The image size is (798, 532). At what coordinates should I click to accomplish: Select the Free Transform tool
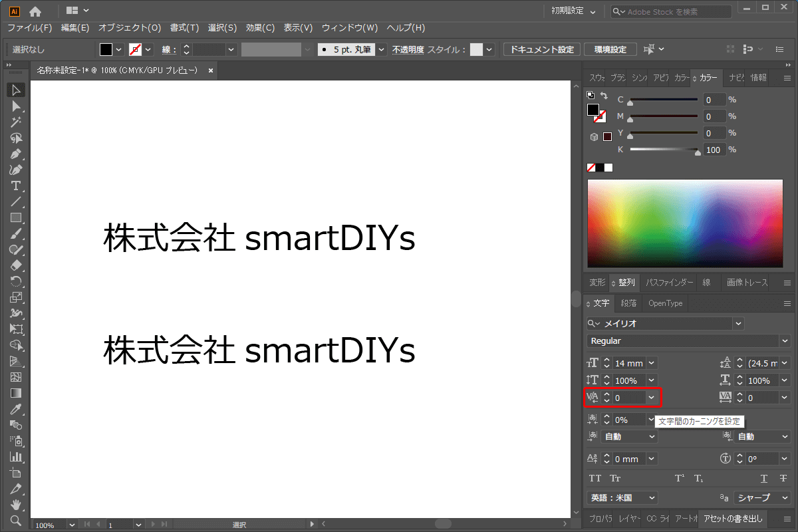pyautogui.click(x=17, y=329)
